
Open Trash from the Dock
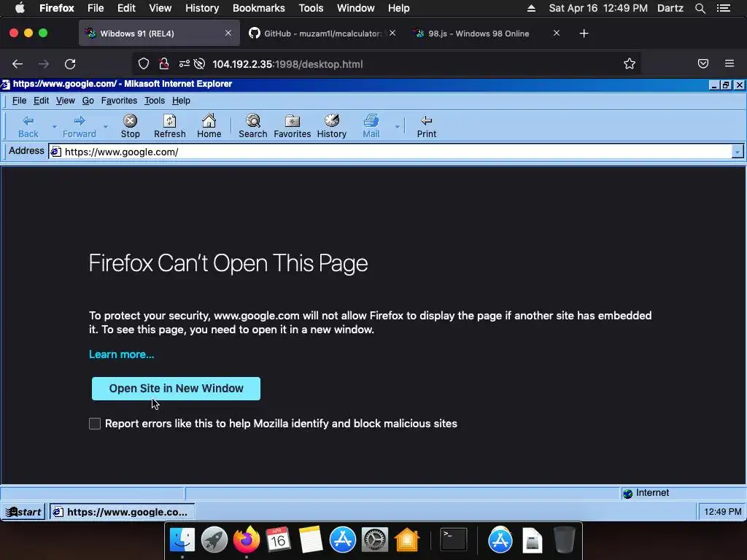(565, 540)
